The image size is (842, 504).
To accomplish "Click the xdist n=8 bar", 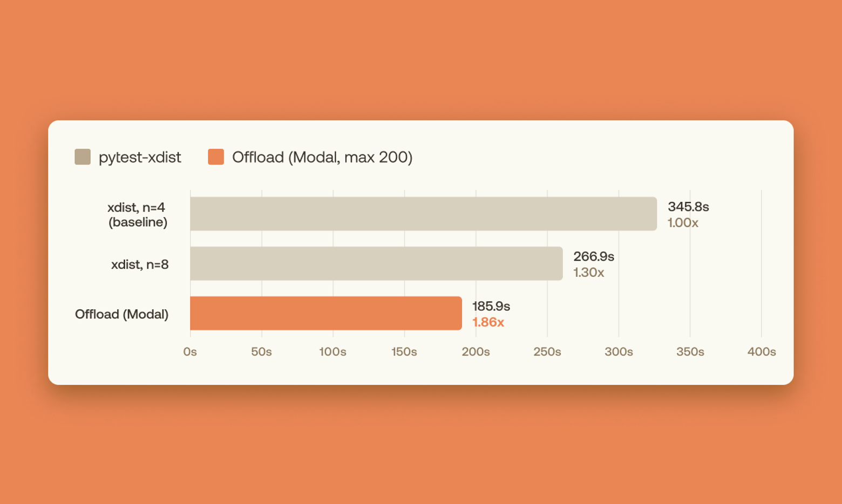I will (376, 263).
